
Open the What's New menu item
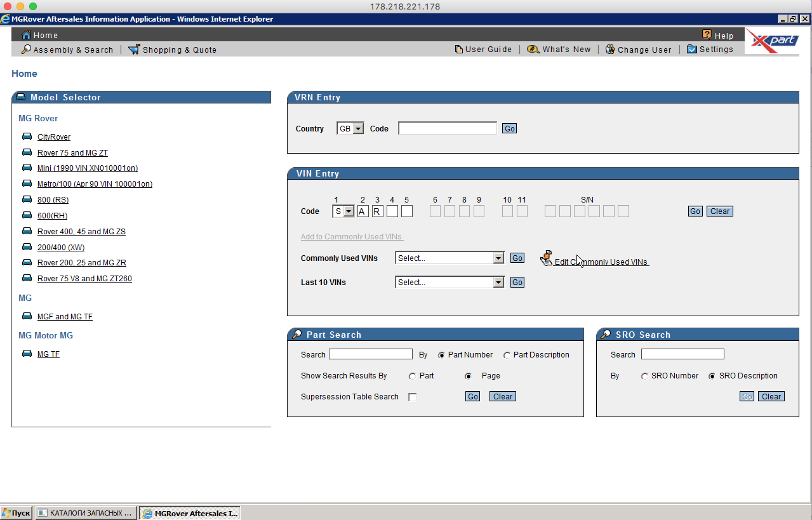point(566,50)
